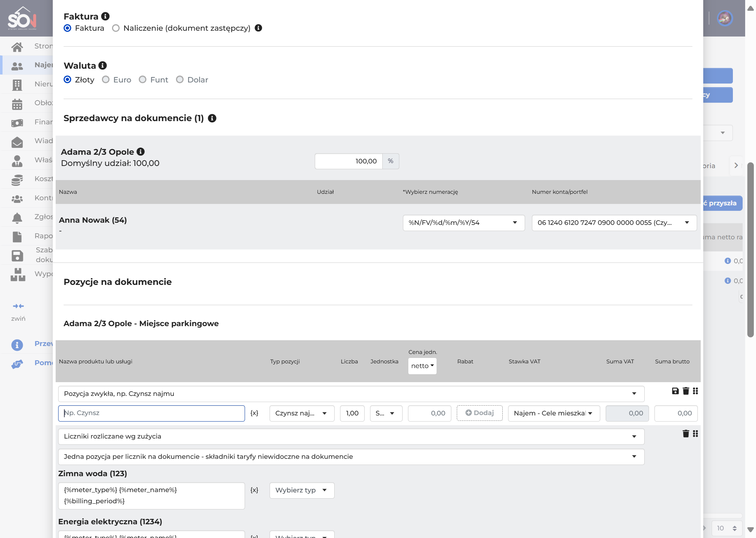
Task: Open the home icon in the sidebar
Action: [x=17, y=47]
